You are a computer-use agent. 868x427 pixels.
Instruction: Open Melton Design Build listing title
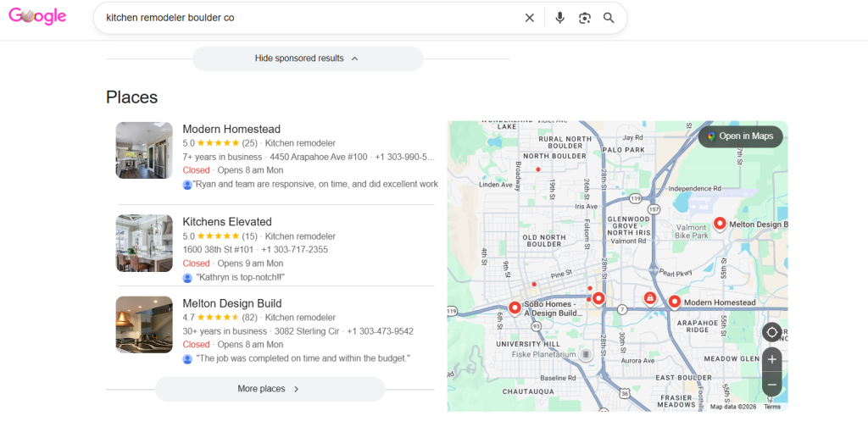click(x=232, y=303)
